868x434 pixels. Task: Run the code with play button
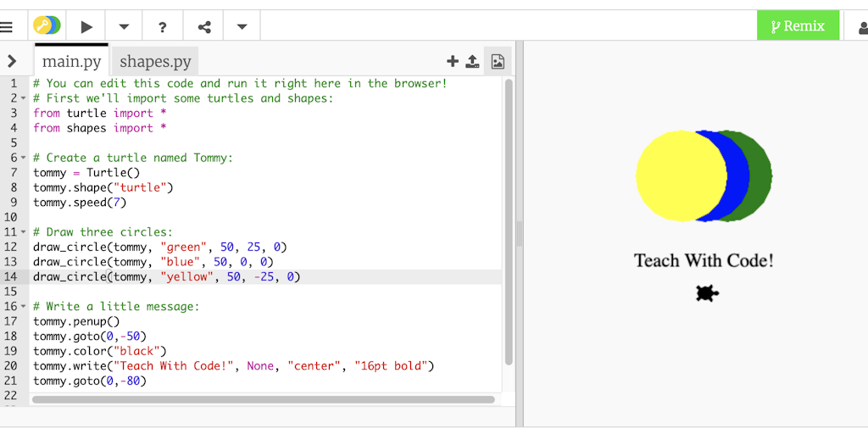86,26
